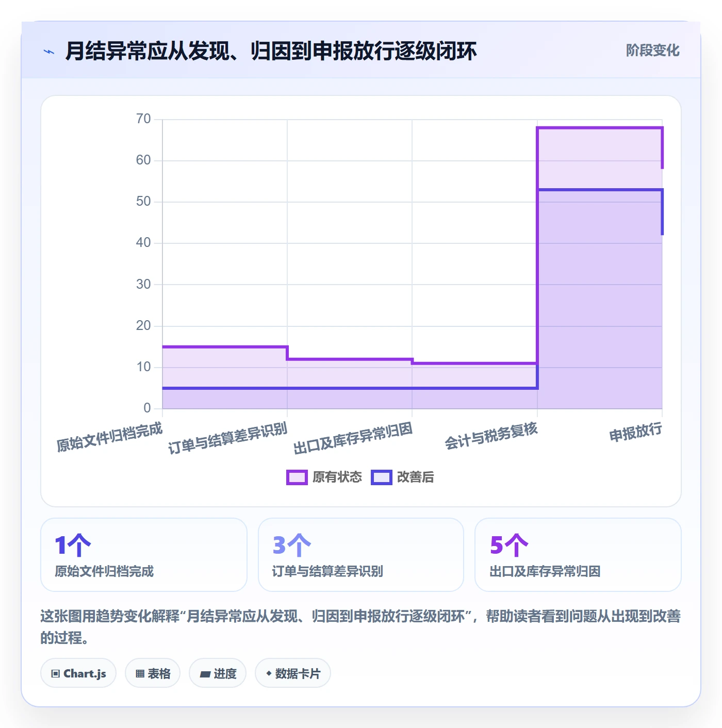Open the 3个 订单与结算差异识别 card

click(361, 555)
